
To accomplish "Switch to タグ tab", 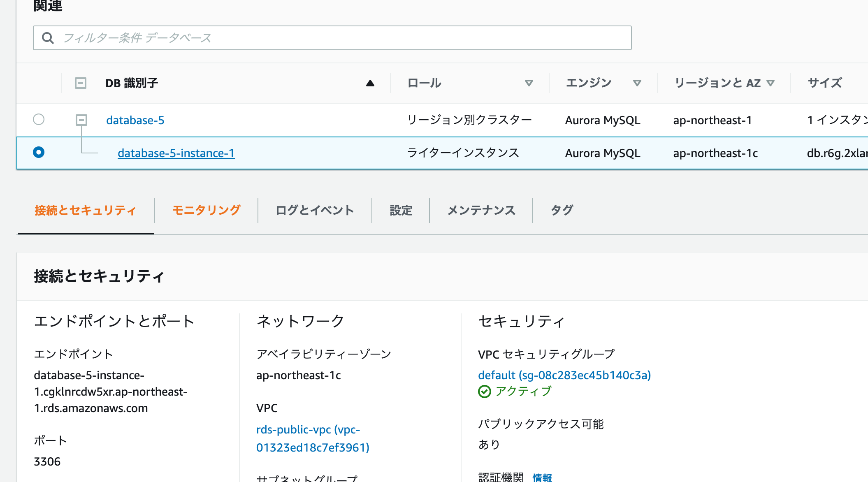I will [562, 210].
